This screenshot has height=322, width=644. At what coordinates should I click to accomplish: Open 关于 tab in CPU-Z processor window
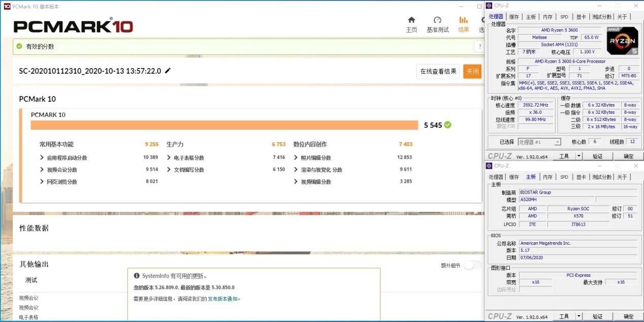tap(622, 17)
